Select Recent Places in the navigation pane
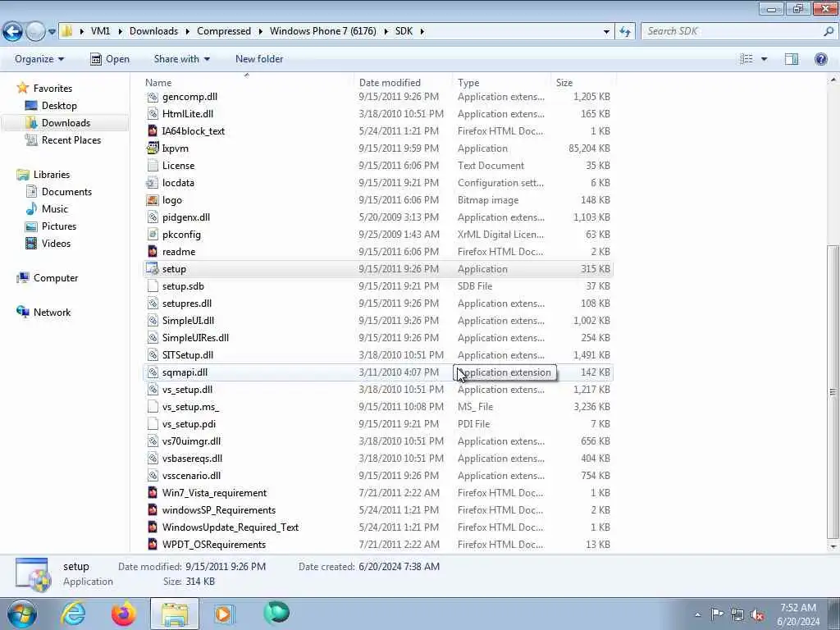Viewport: 840px width, 630px height. click(71, 139)
